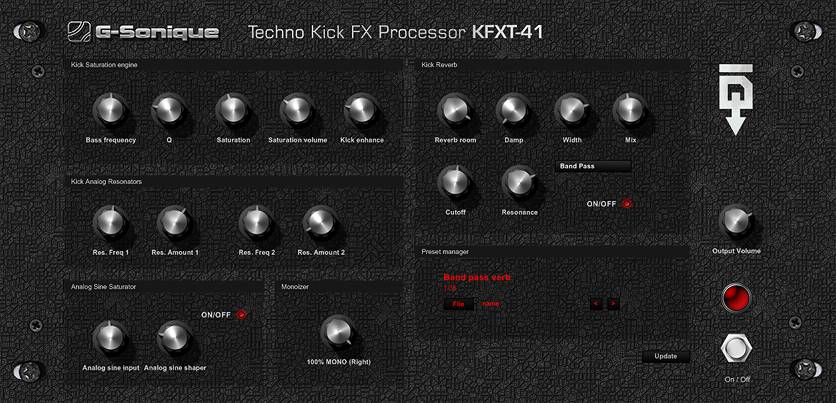
Task: Click the G-Sonique logo
Action: click(143, 32)
